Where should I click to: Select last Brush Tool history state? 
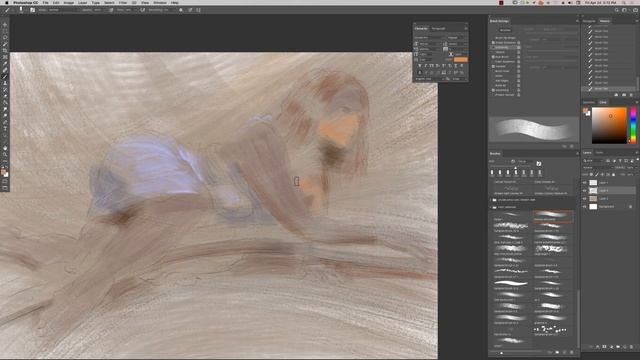click(608, 89)
